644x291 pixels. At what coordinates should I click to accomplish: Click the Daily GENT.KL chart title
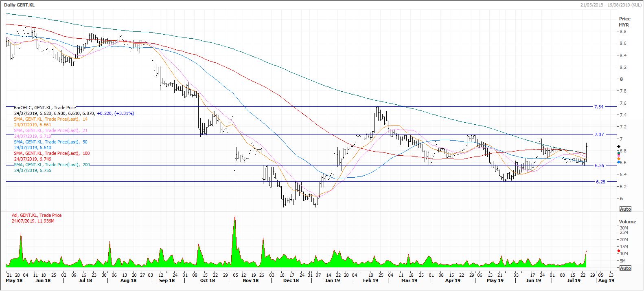[x=19, y=5]
